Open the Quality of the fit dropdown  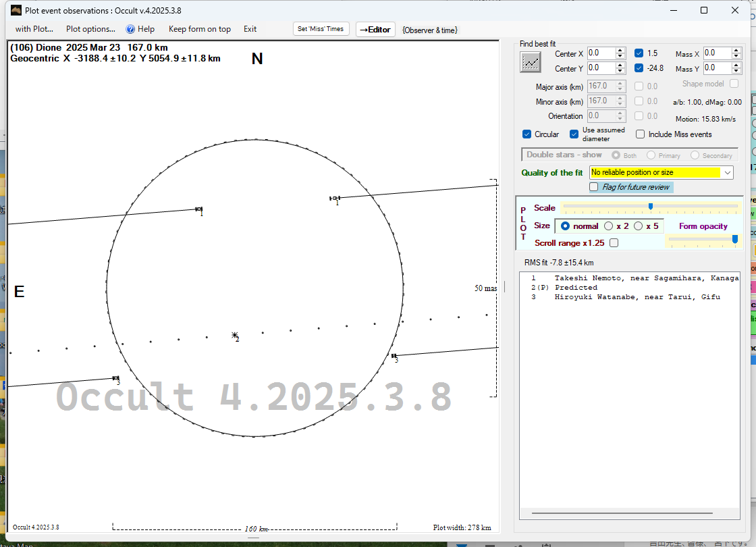727,173
